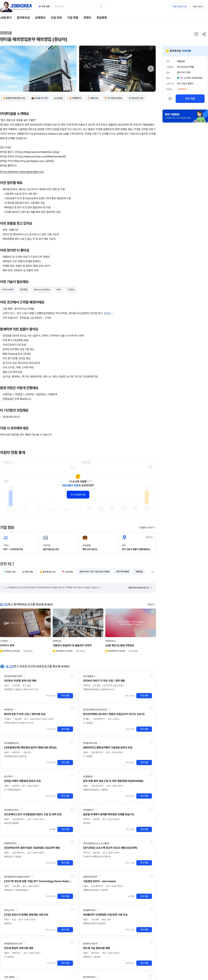Click the search magnifier icon
Screen dimensions: 208x980
pyautogui.click(x=101, y=6)
